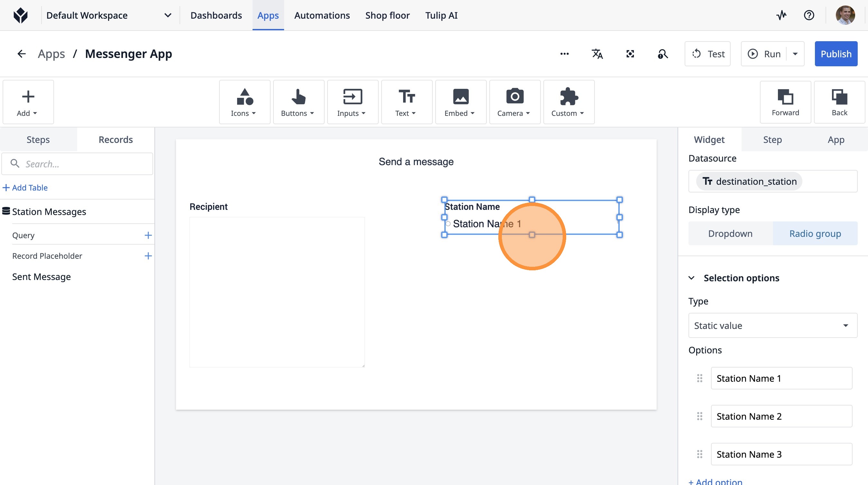Collapse the Selection options section
The image size is (868, 485).
pos(691,278)
